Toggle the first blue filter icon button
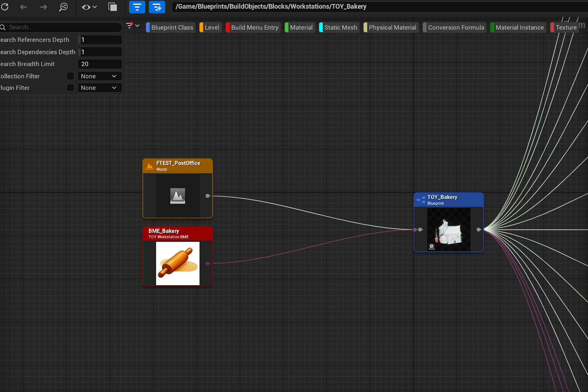This screenshot has height=392, width=588. click(137, 7)
